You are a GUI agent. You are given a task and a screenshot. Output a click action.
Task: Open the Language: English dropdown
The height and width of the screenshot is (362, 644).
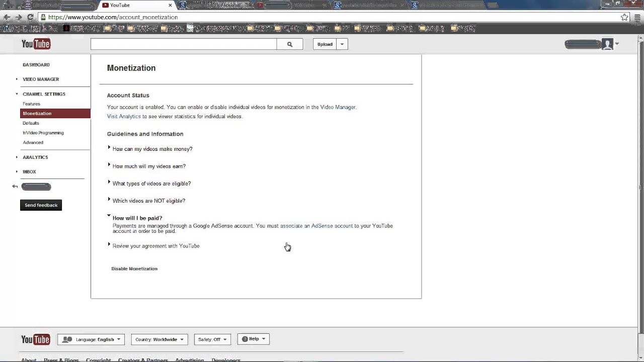pyautogui.click(x=91, y=339)
